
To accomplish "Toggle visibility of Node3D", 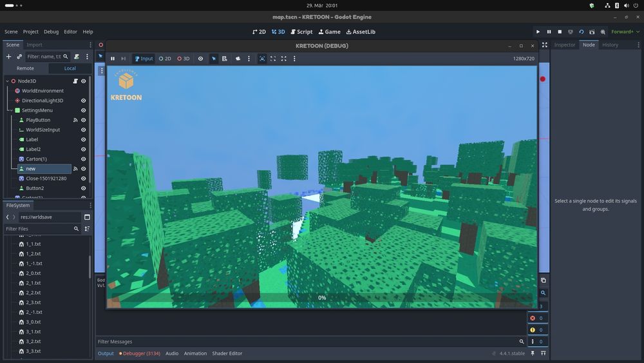I will [x=83, y=81].
